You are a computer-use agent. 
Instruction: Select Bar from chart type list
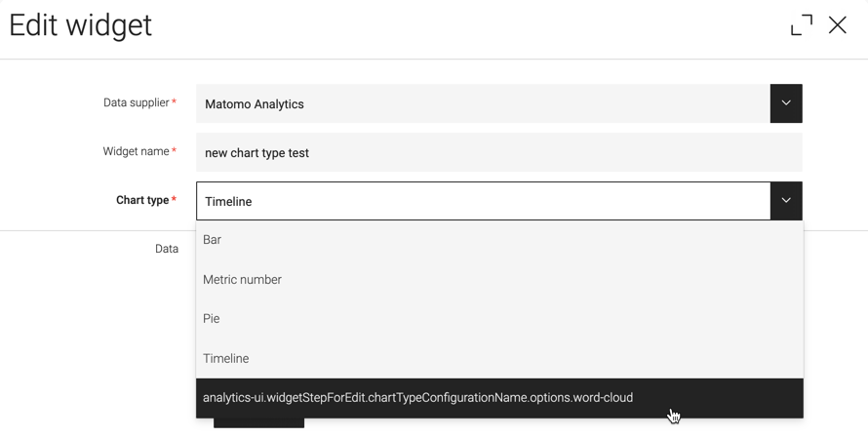(x=499, y=240)
